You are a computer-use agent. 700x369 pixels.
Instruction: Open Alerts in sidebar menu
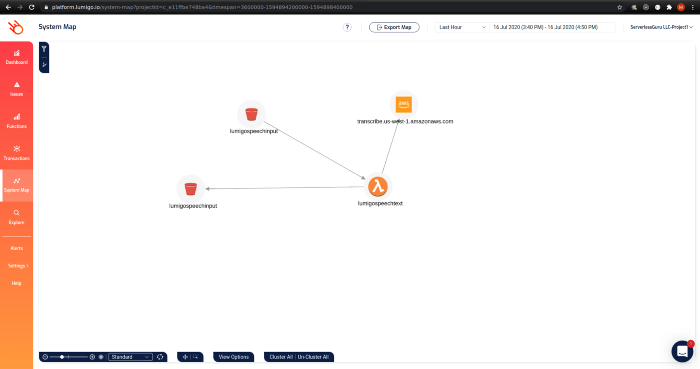[x=17, y=248]
